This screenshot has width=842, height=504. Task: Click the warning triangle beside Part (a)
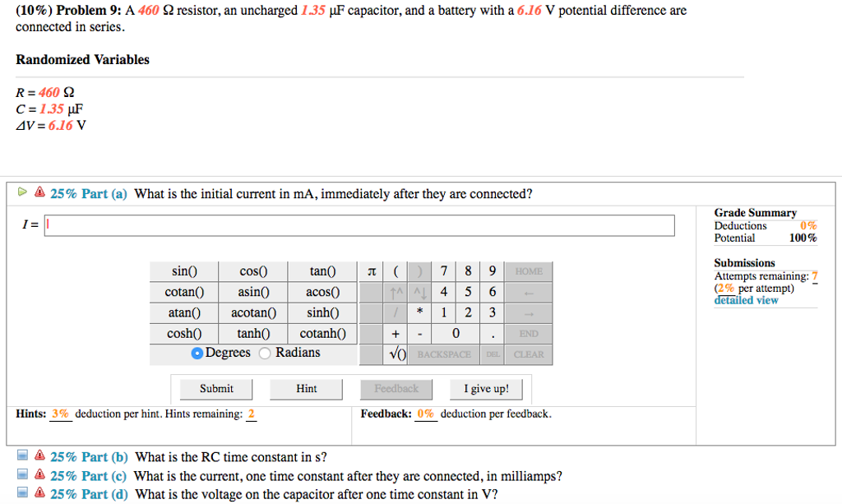[39, 193]
